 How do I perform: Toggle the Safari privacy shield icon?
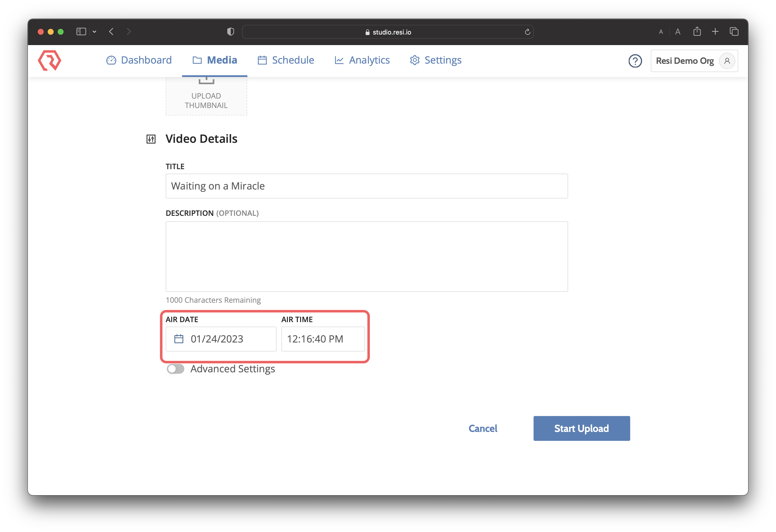pos(230,31)
